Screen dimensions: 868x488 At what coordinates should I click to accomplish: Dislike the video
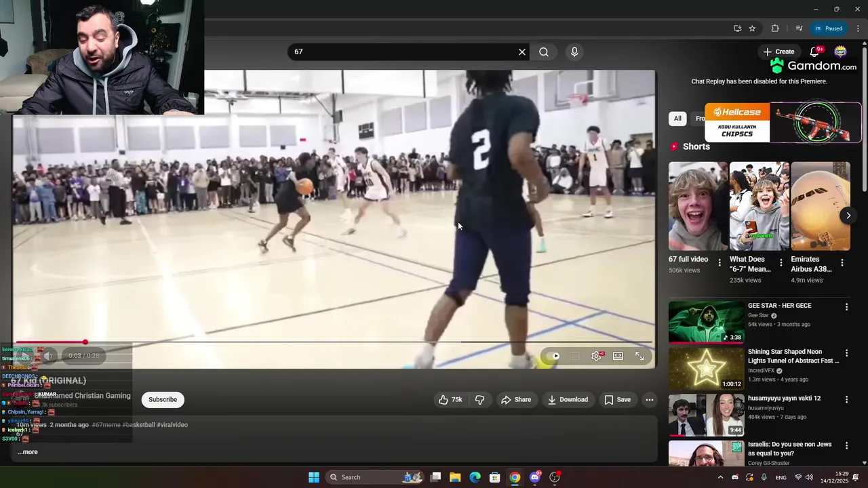coord(479,400)
